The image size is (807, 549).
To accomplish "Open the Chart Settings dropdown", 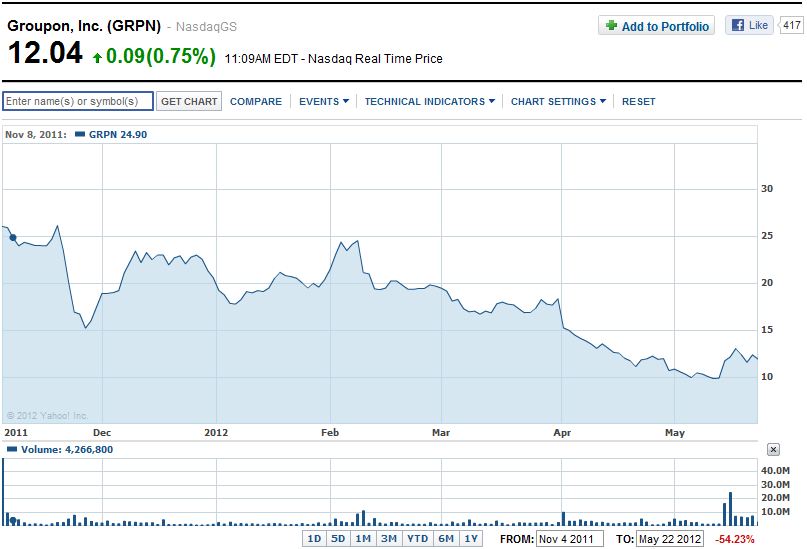I will pos(558,101).
